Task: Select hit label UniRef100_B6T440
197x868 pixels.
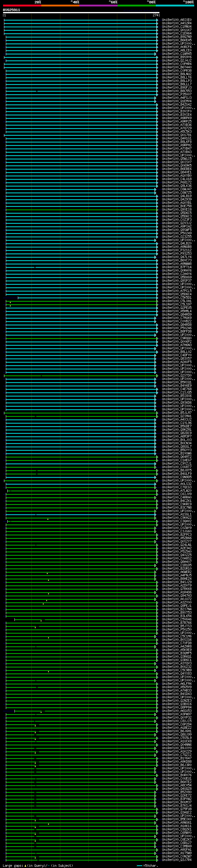Action: [177, 67]
